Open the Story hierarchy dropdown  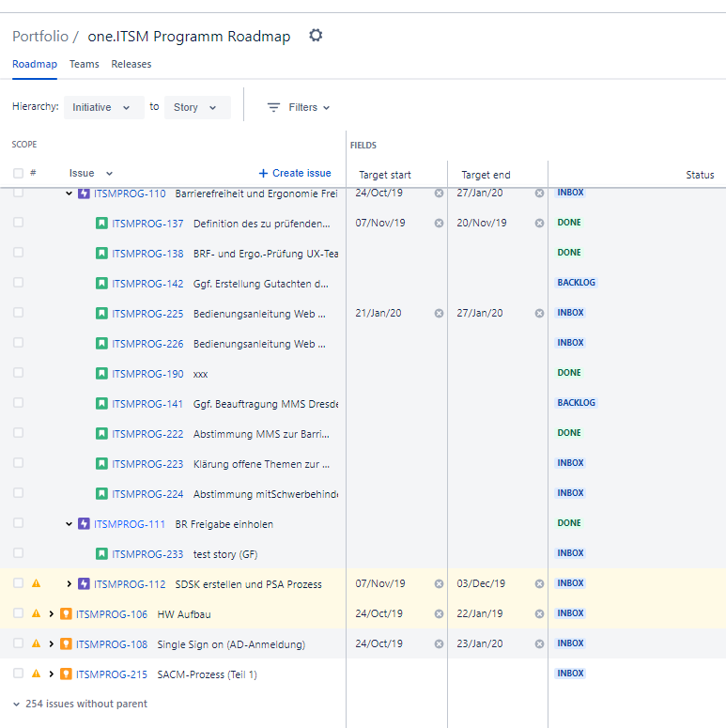[x=197, y=107]
